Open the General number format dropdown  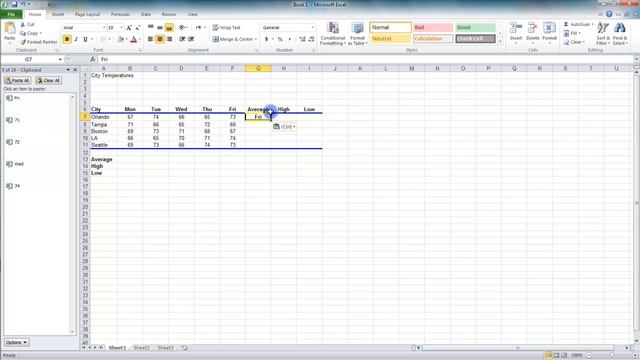(313, 27)
